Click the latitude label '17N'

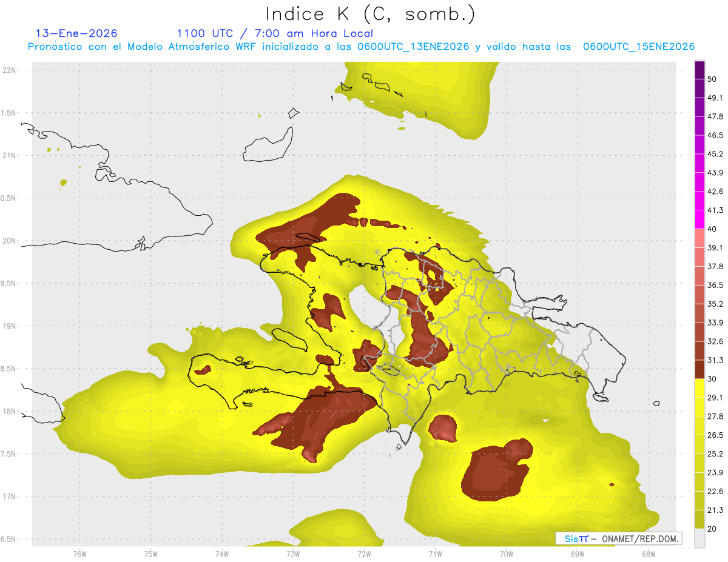(10, 497)
